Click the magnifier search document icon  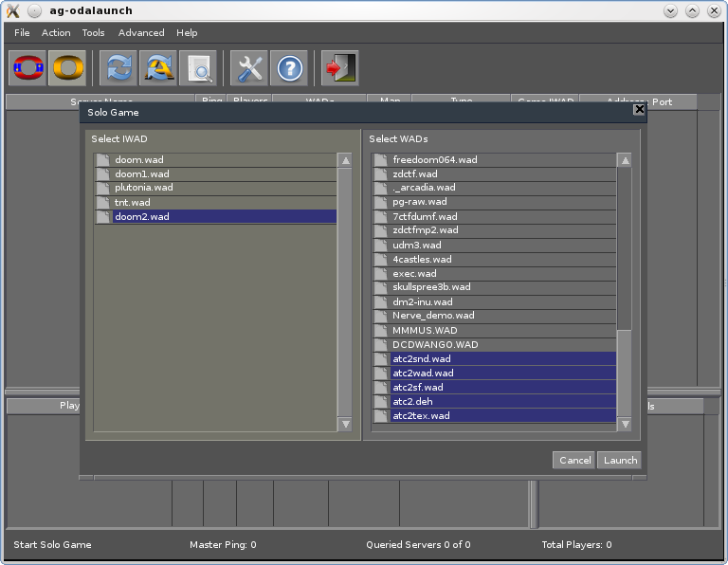(199, 68)
